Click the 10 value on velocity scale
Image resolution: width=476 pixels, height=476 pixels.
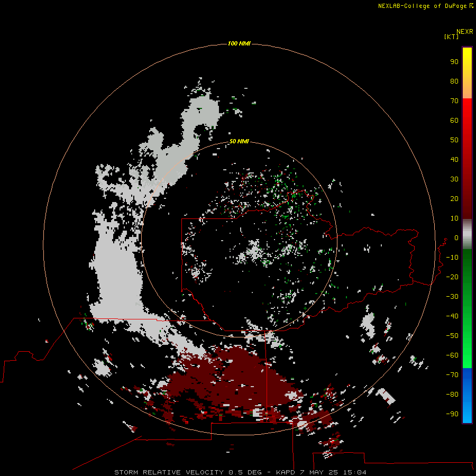click(454, 218)
